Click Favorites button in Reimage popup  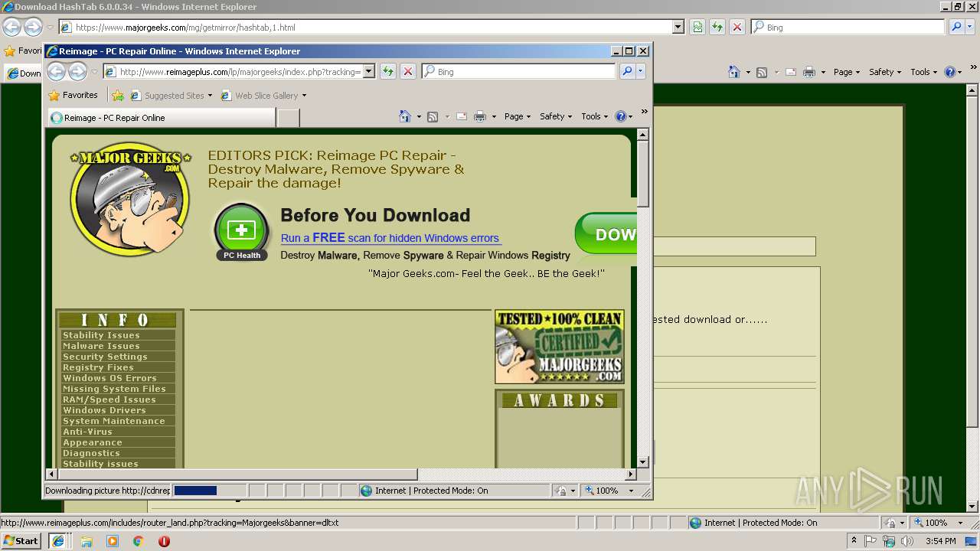click(x=73, y=96)
